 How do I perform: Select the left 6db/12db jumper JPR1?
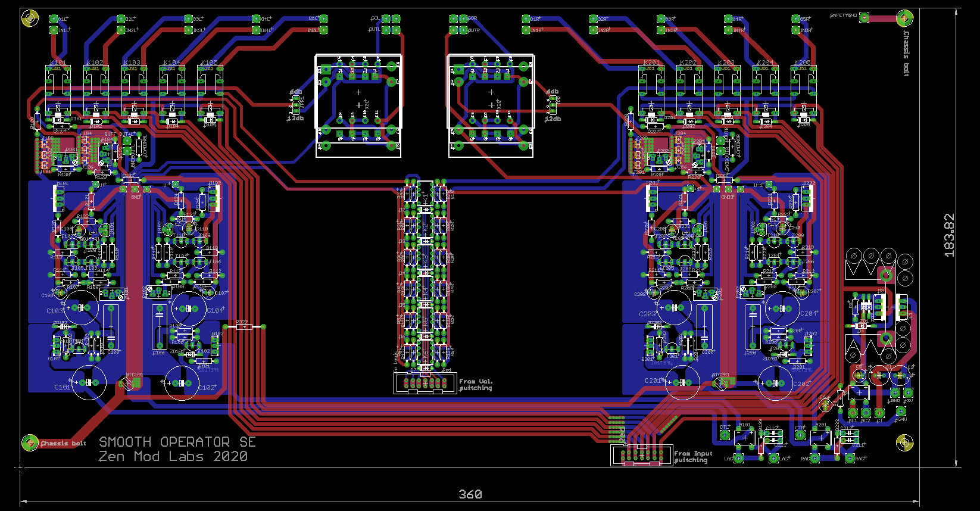[x=295, y=106]
